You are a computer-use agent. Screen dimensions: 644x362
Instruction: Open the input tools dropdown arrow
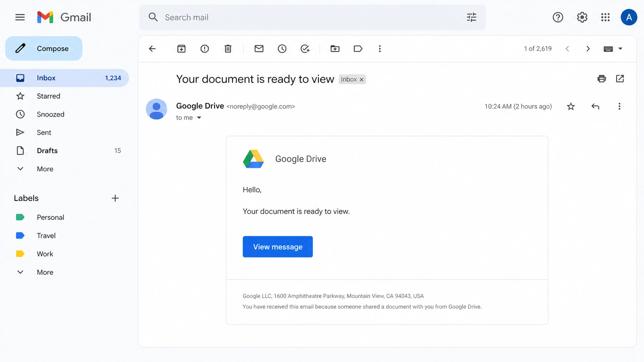tap(620, 48)
